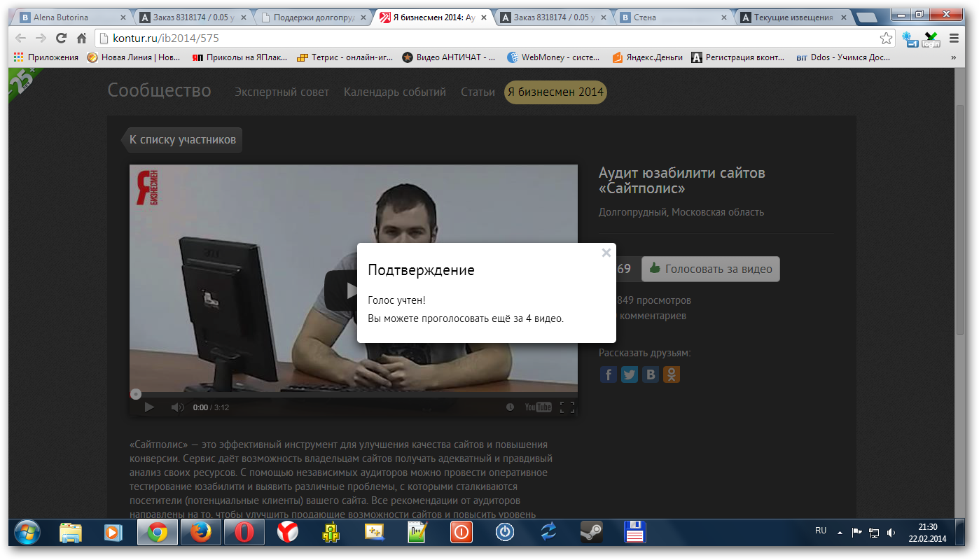
Task: Go to the Chrome home page
Action: pyautogui.click(x=82, y=38)
